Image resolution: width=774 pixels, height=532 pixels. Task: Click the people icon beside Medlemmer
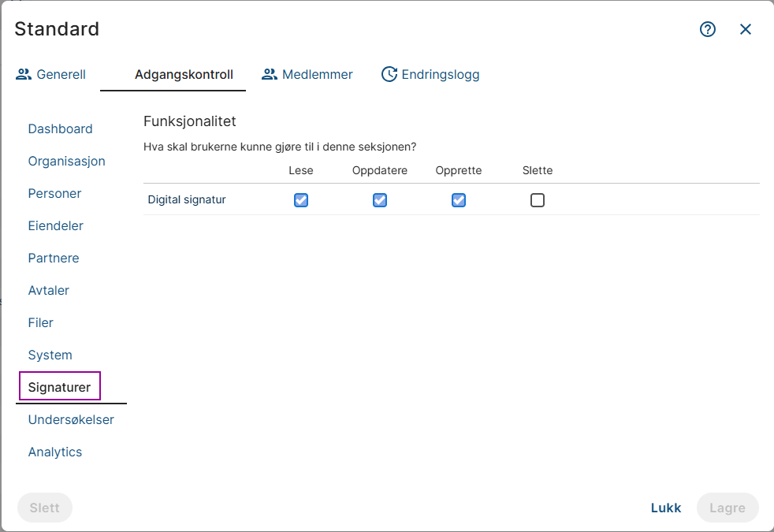pos(270,75)
